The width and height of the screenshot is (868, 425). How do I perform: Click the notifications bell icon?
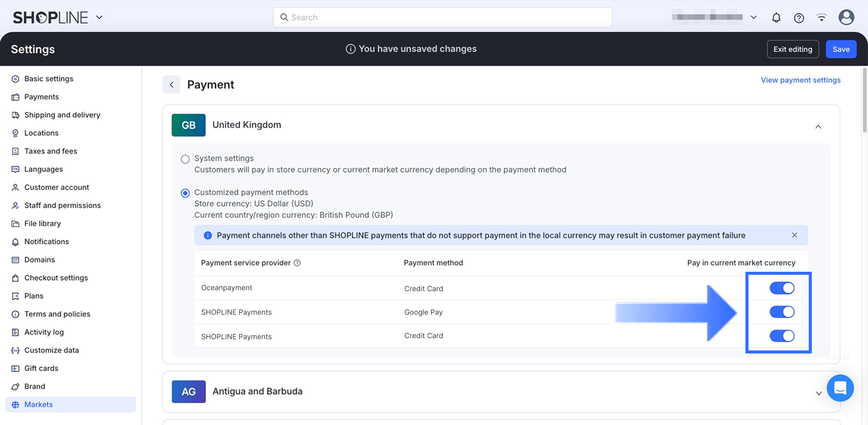point(776,18)
